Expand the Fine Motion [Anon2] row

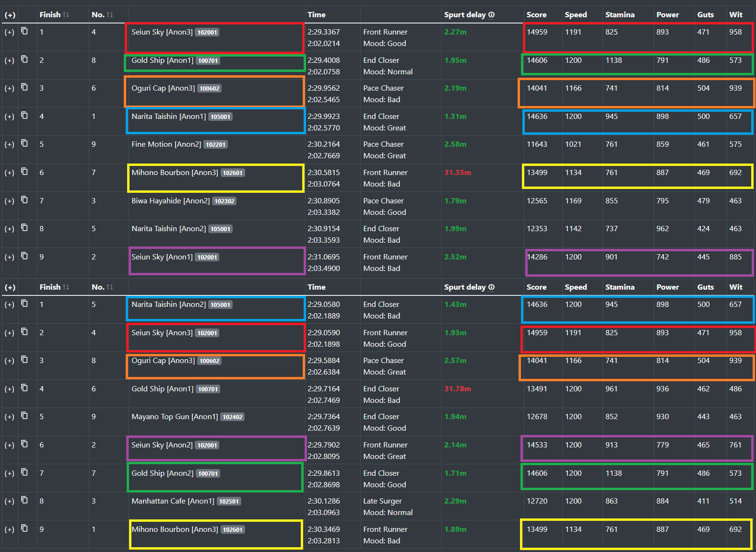(x=10, y=144)
